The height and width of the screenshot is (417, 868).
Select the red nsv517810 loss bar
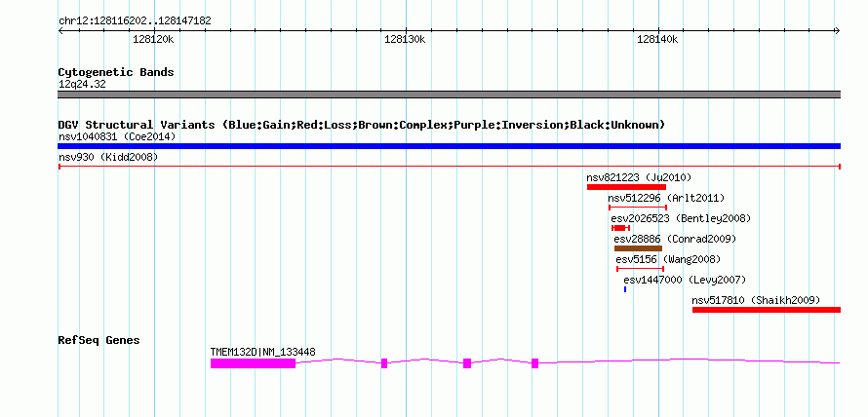tap(767, 310)
